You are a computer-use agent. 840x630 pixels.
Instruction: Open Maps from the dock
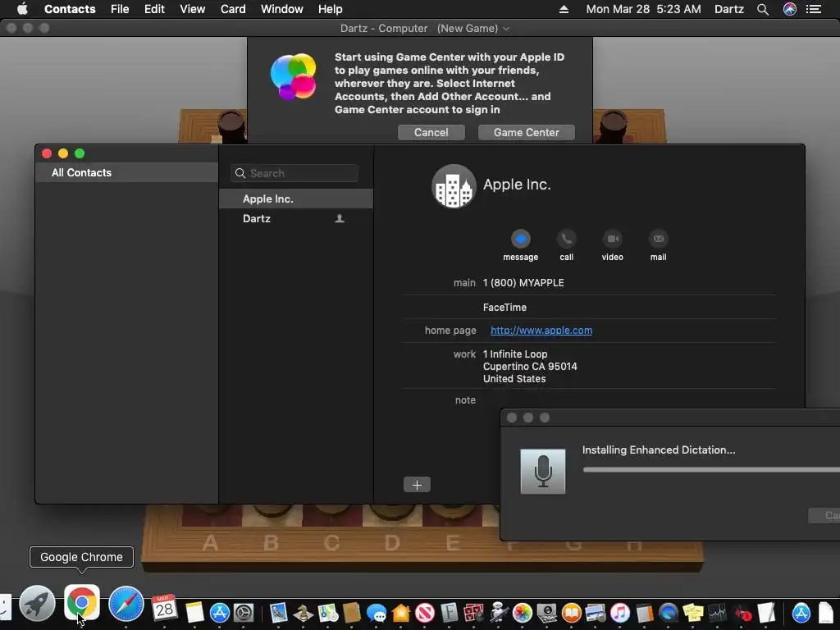pos(328,613)
